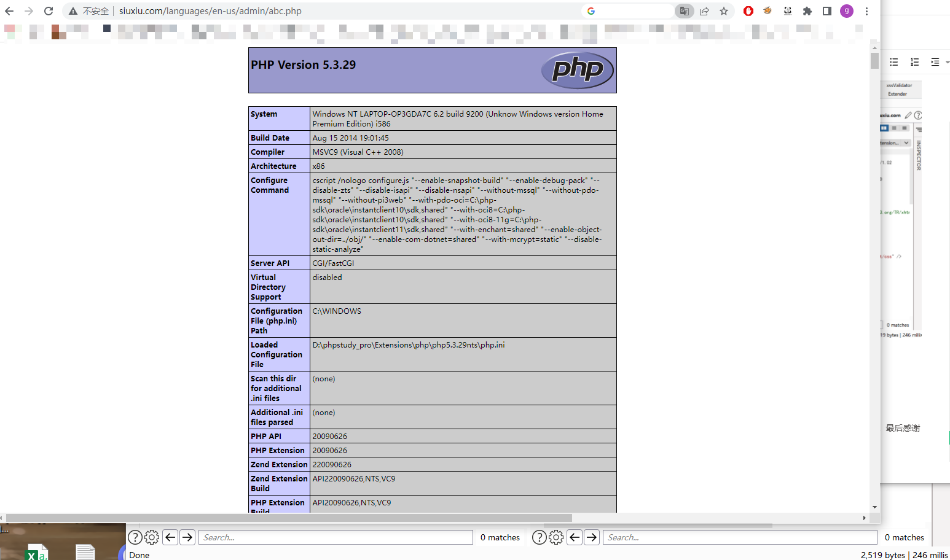Click the 'CGI/FastCGI' Server API value
The width and height of the screenshot is (950, 560).
point(333,263)
